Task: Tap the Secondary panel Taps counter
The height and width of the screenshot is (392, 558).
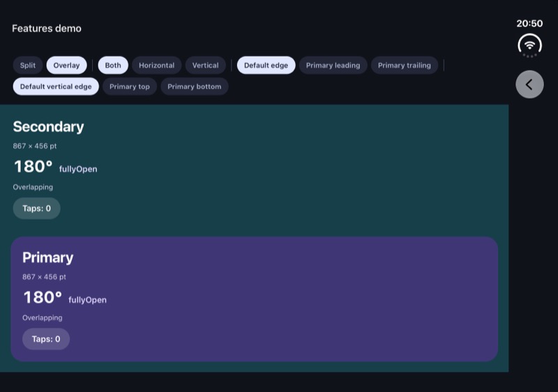Action: click(x=37, y=209)
